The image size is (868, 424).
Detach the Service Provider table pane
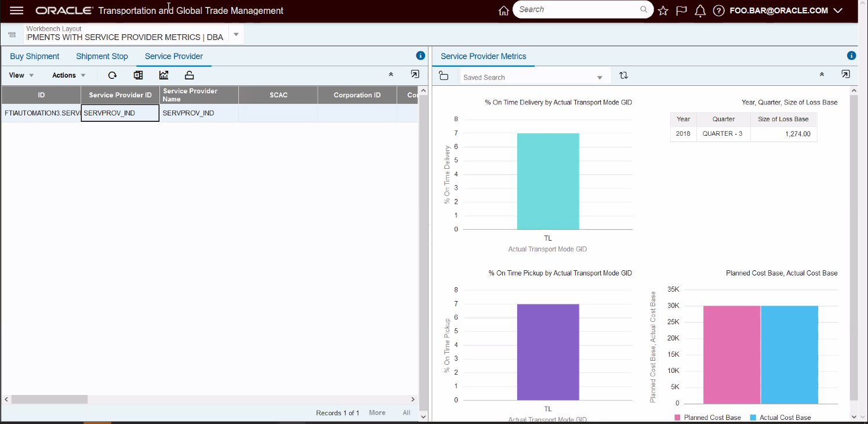coord(415,74)
